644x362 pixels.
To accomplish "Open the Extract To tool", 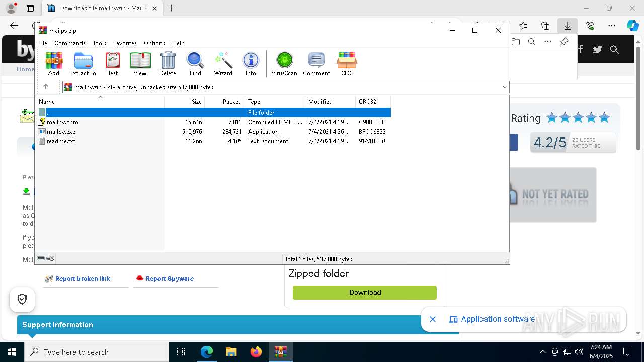I will pos(83,64).
